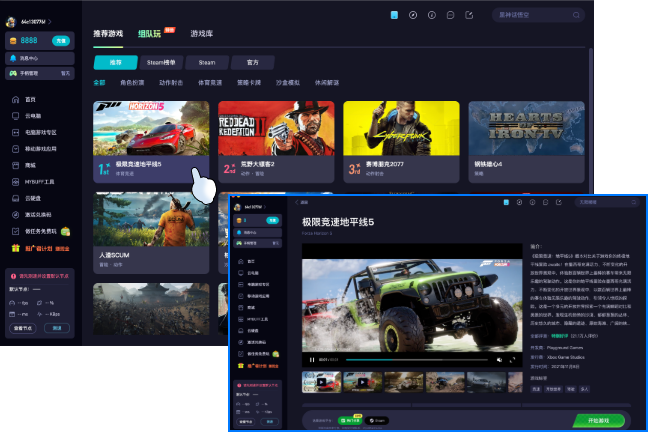This screenshot has height=432, width=648.
Task: Filter games by 沙盒模拟 category
Action: [288, 83]
